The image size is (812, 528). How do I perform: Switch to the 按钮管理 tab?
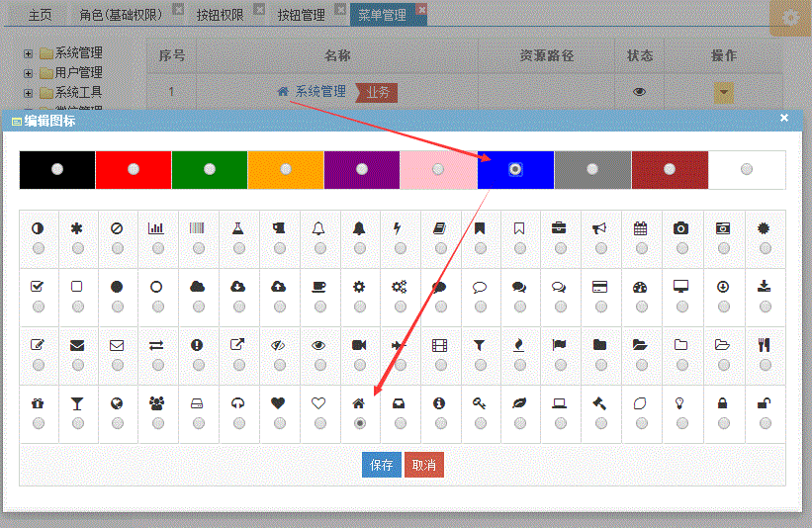coord(302,15)
